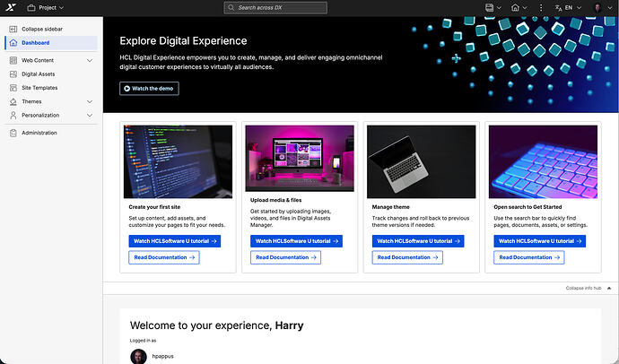Click the Personalization person icon
The width and height of the screenshot is (619, 364).
point(13,115)
